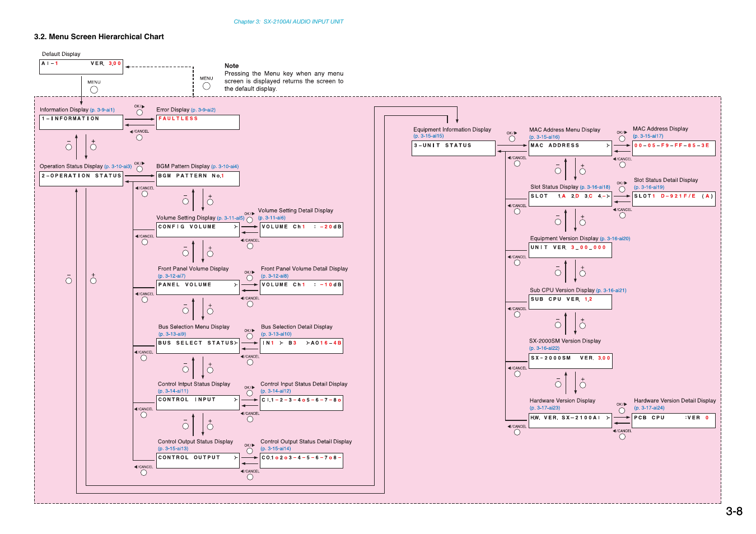Image resolution: width=756 pixels, height=534 pixels.
Task: Click p. 3-15-ai17 under MAC Address Display
Action: click(648, 136)
